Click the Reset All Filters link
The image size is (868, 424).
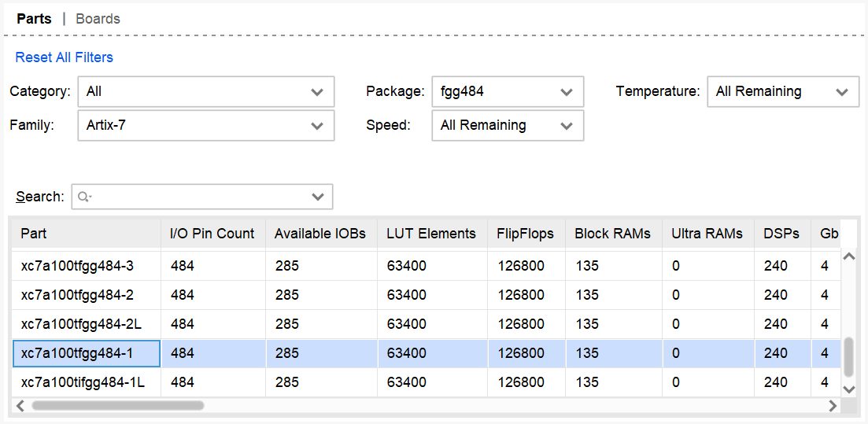point(65,57)
